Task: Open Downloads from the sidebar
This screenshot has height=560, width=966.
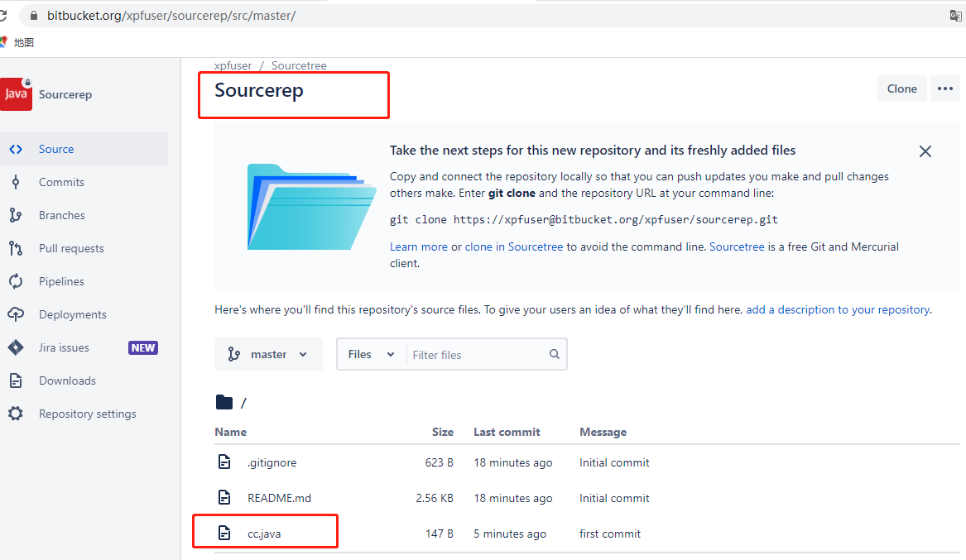Action: pos(67,381)
